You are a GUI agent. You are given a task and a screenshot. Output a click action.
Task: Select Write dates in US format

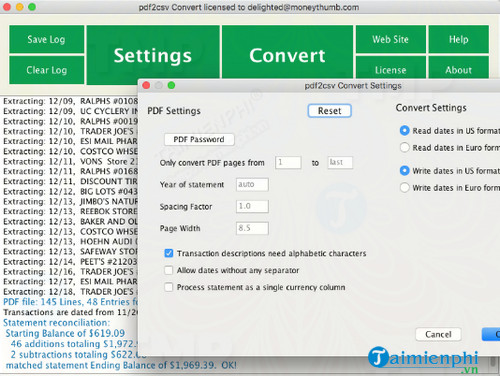coord(405,171)
